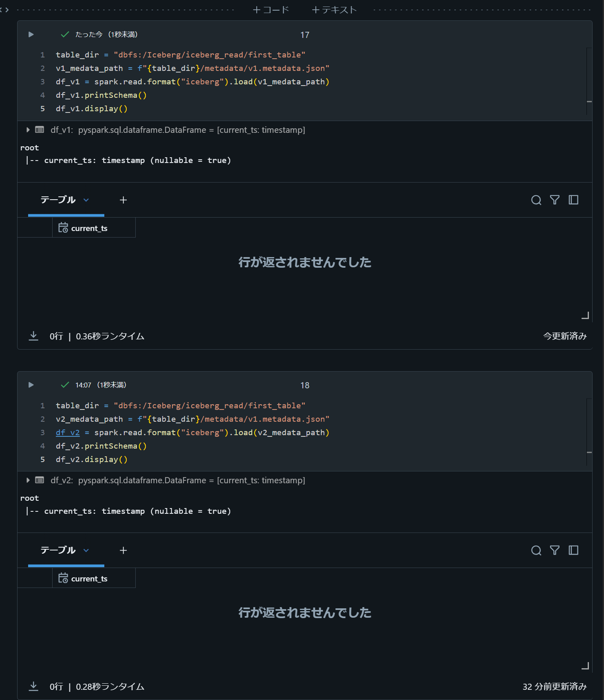Screen dimensions: 604x700
Task: Expand the df_v2 DataFrame schema details
Action: pos(28,480)
